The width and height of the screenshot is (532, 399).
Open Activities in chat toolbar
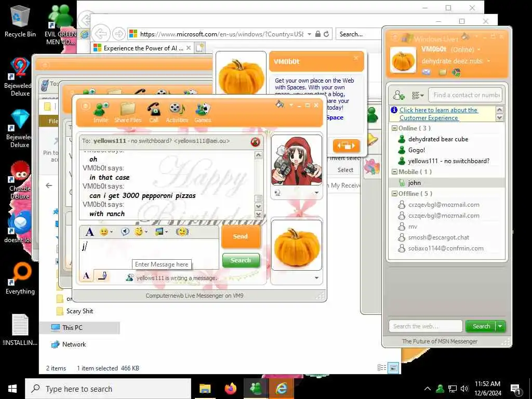pyautogui.click(x=177, y=112)
